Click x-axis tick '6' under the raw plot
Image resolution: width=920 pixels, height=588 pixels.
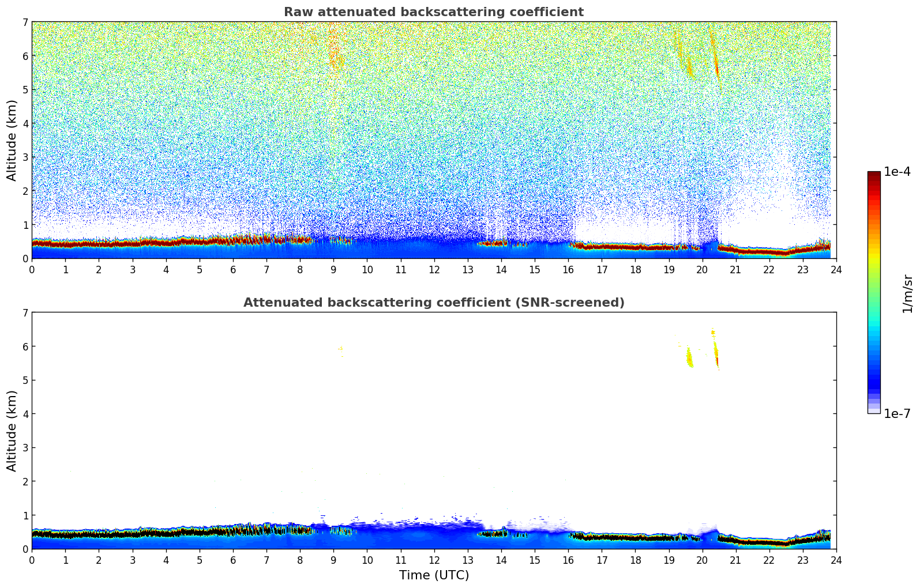[x=233, y=269]
